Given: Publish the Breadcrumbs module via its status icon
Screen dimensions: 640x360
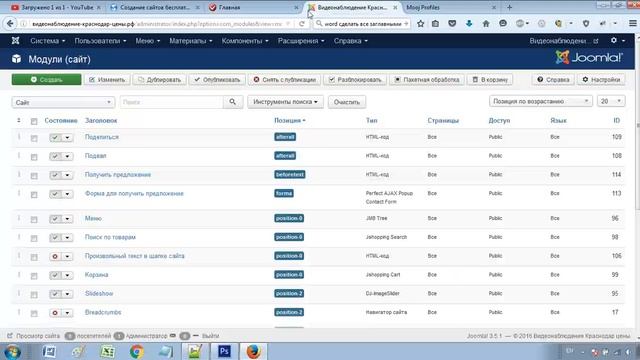Looking at the screenshot, I should point(55,313).
